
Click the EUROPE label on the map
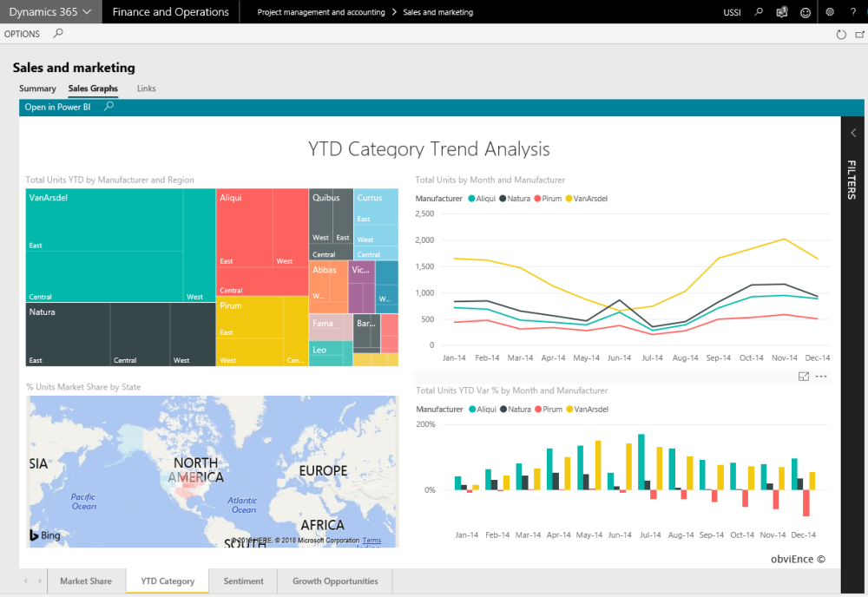tap(323, 471)
